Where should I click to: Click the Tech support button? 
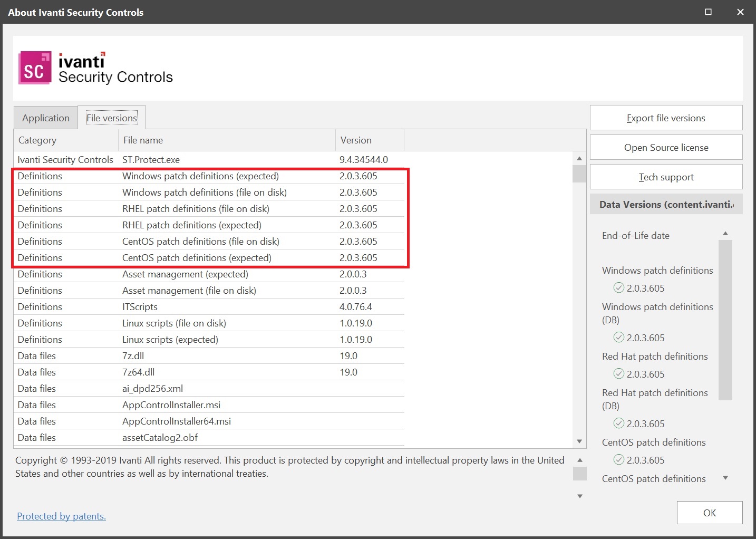coord(666,177)
